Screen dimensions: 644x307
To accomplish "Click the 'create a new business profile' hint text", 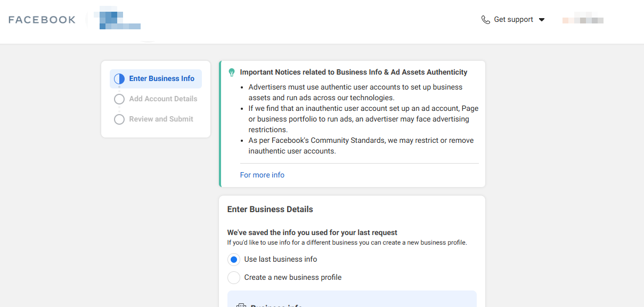I will 347,243.
